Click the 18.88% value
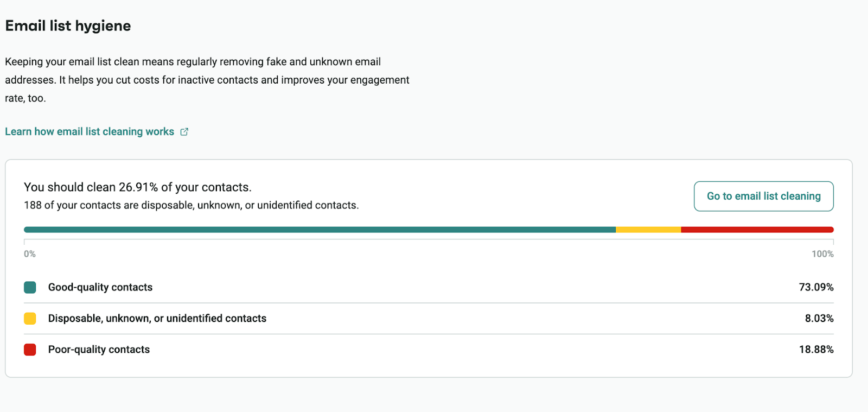The image size is (868, 412). tap(816, 350)
